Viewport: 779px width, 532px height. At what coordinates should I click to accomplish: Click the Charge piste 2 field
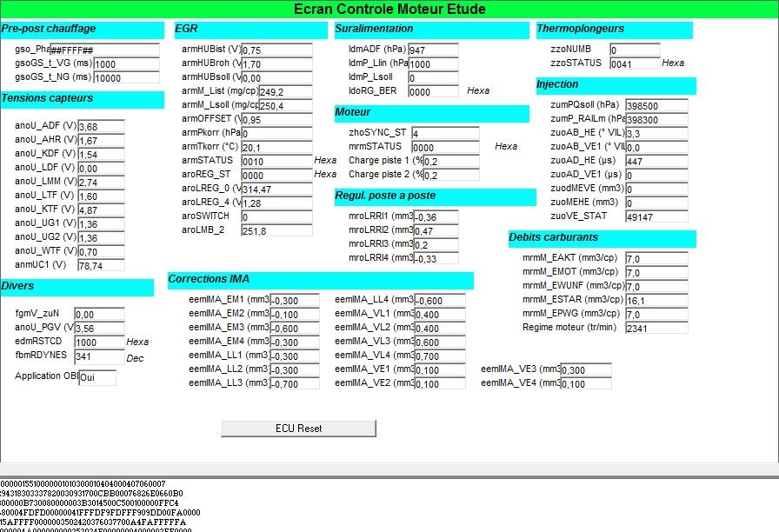tap(451, 175)
